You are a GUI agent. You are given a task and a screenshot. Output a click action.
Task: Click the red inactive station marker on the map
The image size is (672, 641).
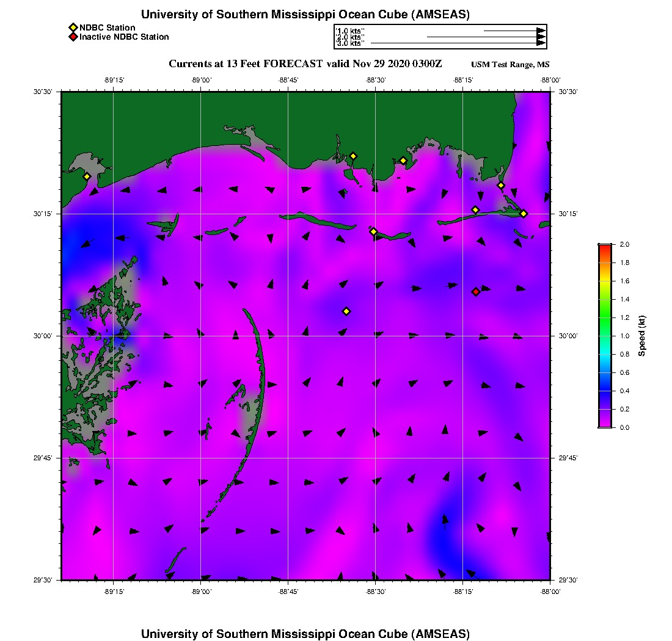point(476,292)
